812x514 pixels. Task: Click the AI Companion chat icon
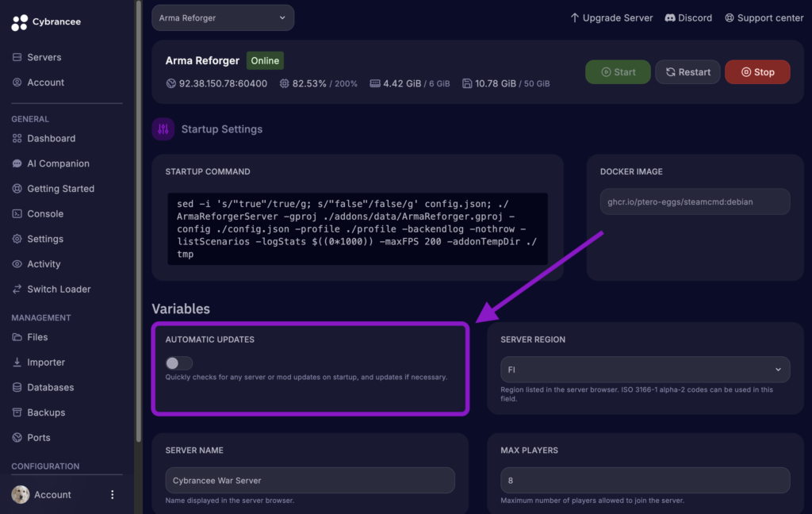pos(17,163)
